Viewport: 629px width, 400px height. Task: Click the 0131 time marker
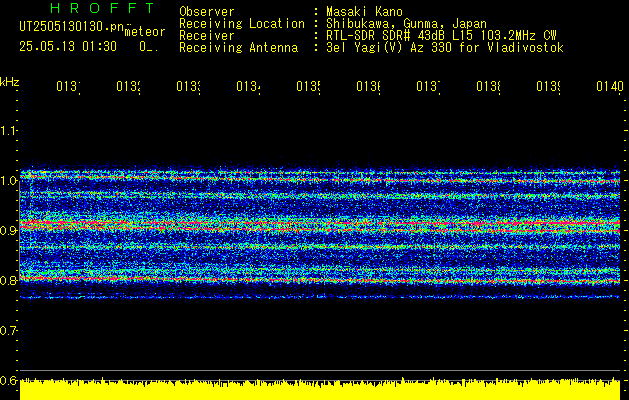(68, 87)
